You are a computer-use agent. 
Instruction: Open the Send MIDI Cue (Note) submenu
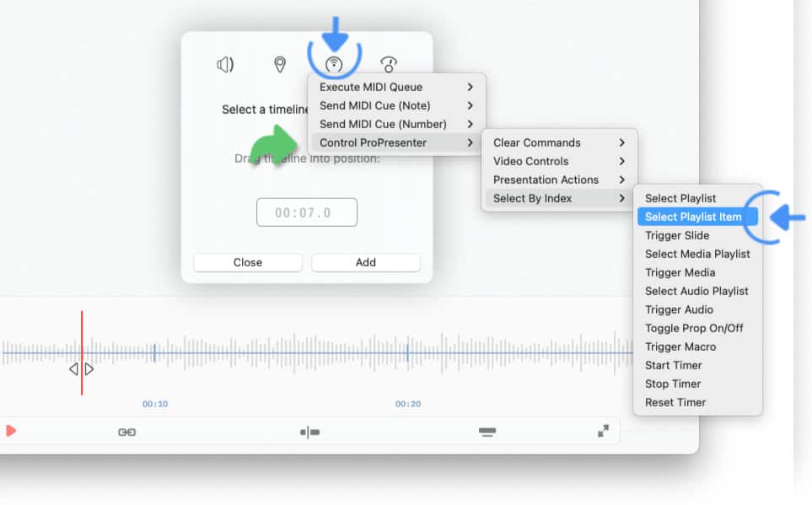(x=396, y=105)
